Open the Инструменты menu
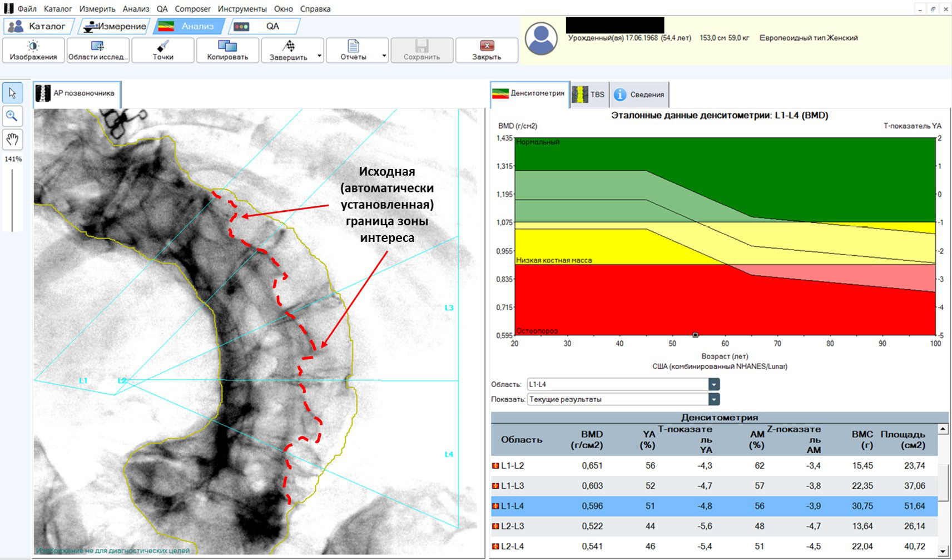 [242, 9]
